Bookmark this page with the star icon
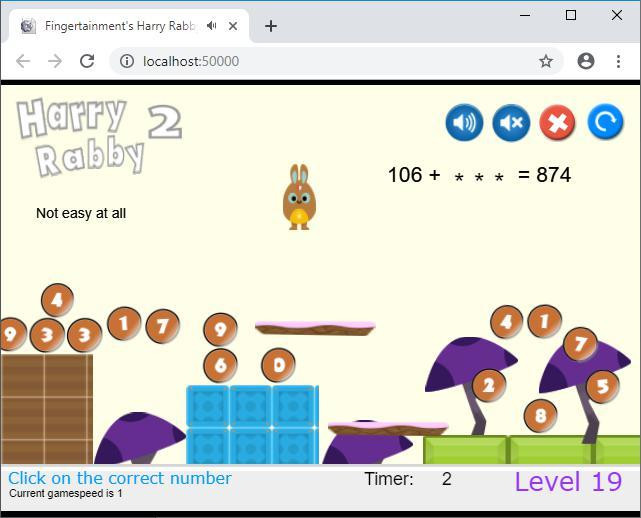The width and height of the screenshot is (641, 518). pyautogui.click(x=546, y=61)
